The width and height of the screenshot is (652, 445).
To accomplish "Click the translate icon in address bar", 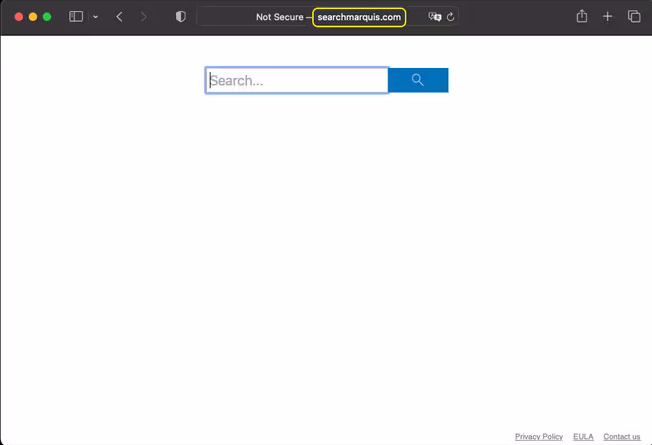I will pyautogui.click(x=434, y=17).
